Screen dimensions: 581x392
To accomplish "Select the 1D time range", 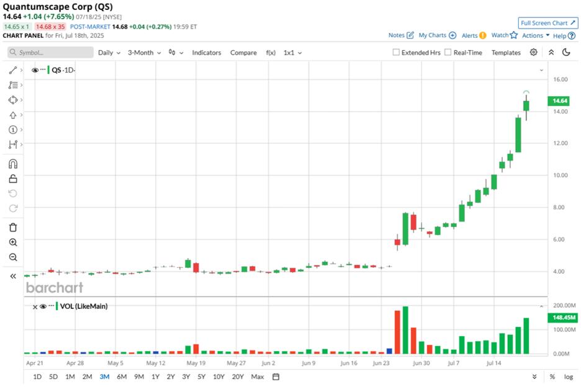I will 37,377.
